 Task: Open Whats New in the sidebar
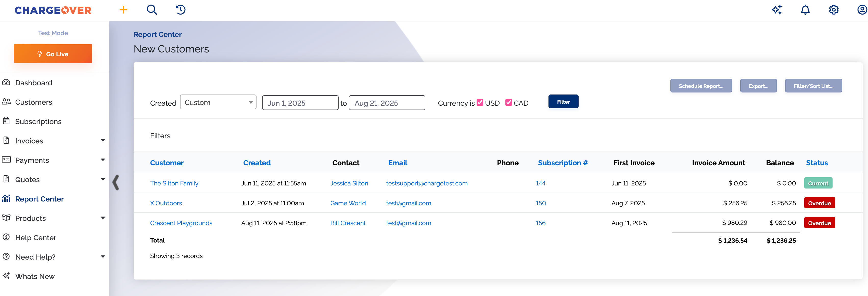coord(35,276)
